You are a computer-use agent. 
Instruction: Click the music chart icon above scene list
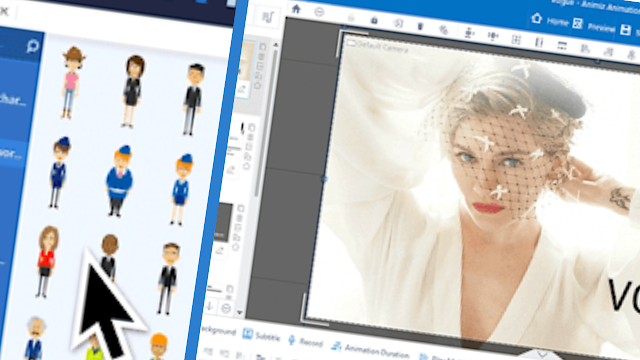(268, 17)
